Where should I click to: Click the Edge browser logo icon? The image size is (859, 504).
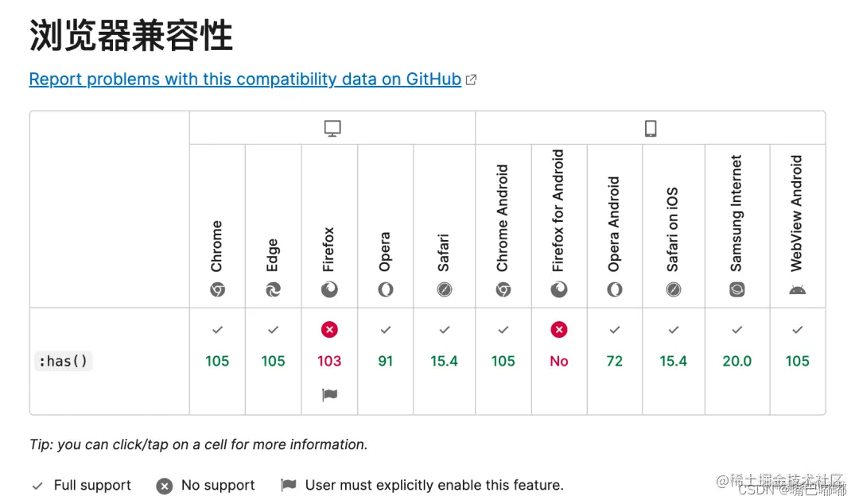coord(273,290)
